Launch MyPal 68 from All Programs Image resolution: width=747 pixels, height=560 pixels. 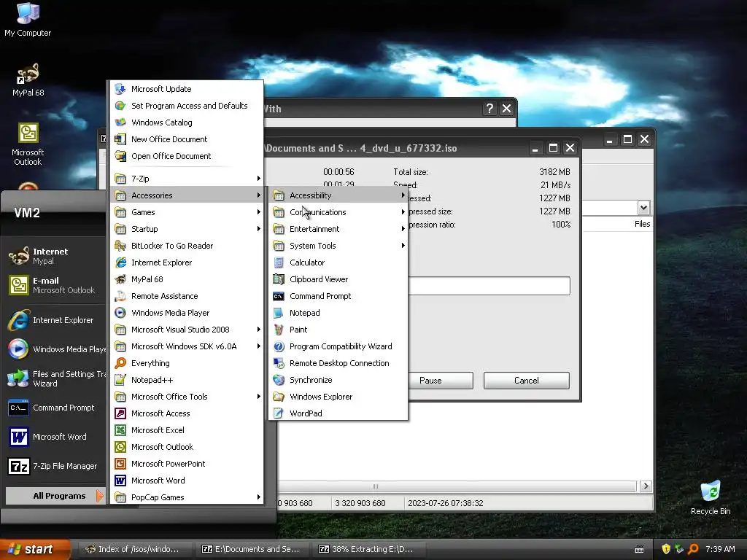187,279
